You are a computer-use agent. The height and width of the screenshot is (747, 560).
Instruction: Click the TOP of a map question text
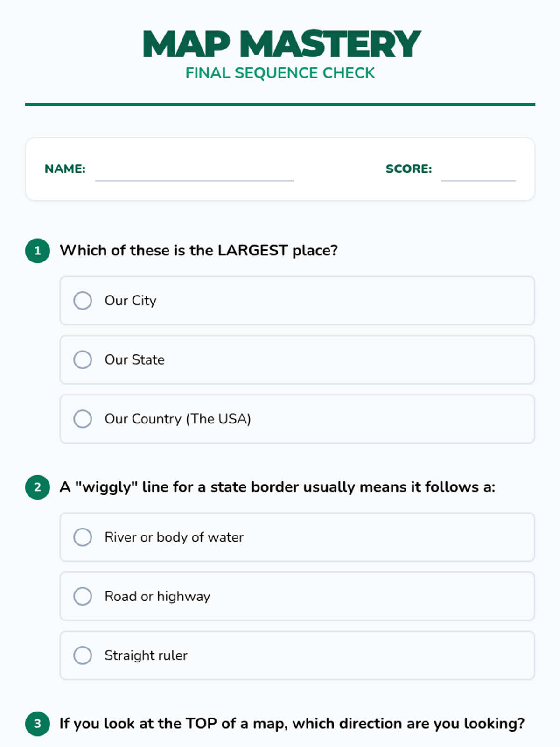coord(292,724)
